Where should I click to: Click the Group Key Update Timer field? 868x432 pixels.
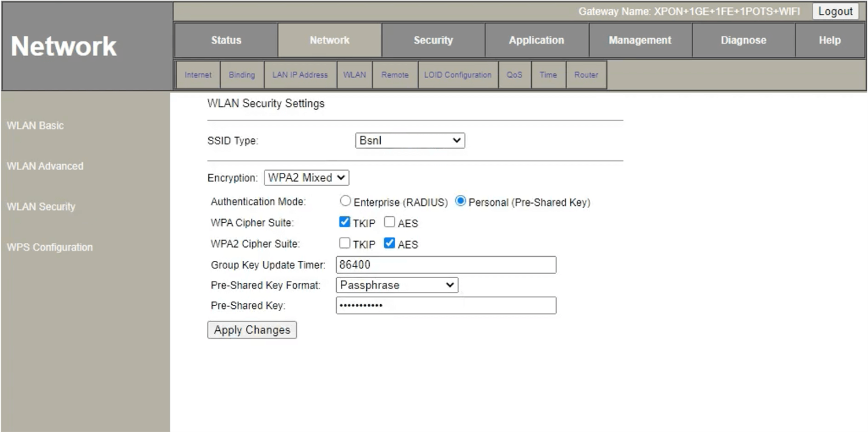click(x=446, y=265)
